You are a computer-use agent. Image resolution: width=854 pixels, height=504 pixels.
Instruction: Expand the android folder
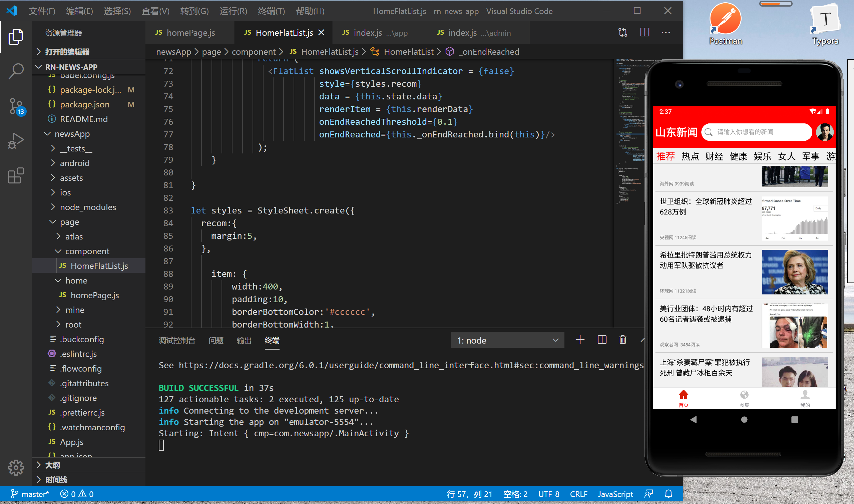[89, 163]
